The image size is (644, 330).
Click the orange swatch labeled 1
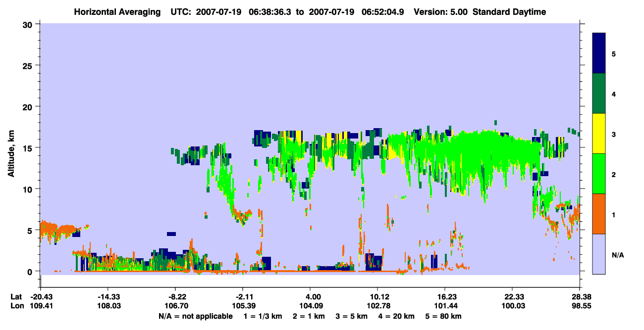[599, 214]
